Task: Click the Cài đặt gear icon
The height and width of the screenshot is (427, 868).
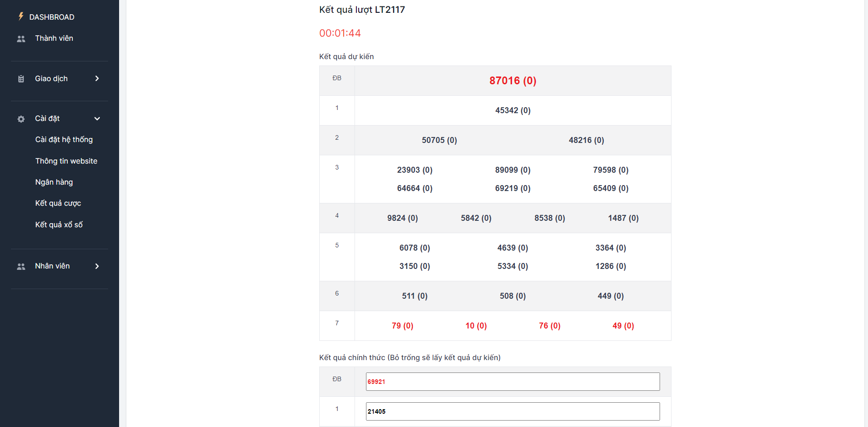Action: click(21, 119)
